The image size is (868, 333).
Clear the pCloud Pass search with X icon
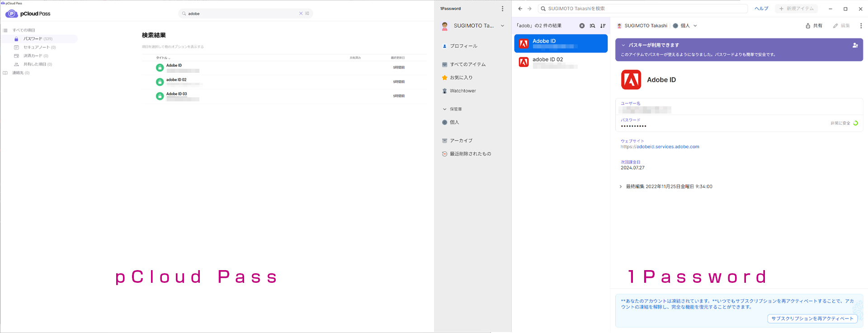[x=301, y=14]
